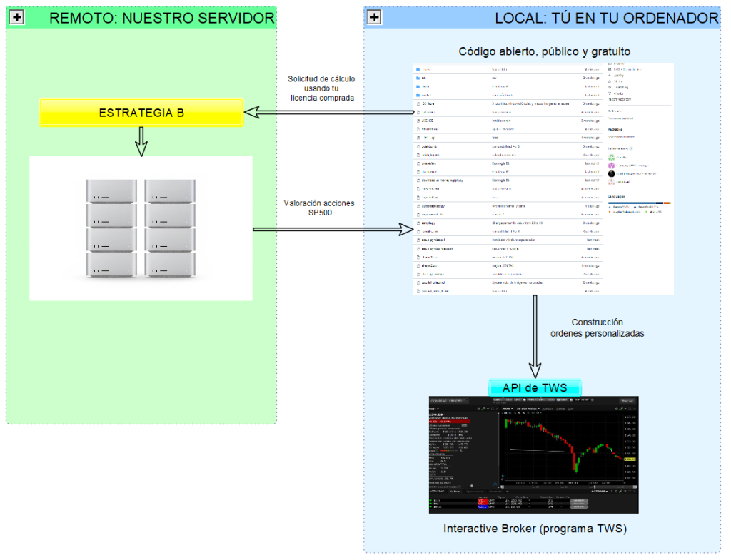Select the cyan API de TWS box
The height and width of the screenshot is (560, 731).
pyautogui.click(x=535, y=387)
